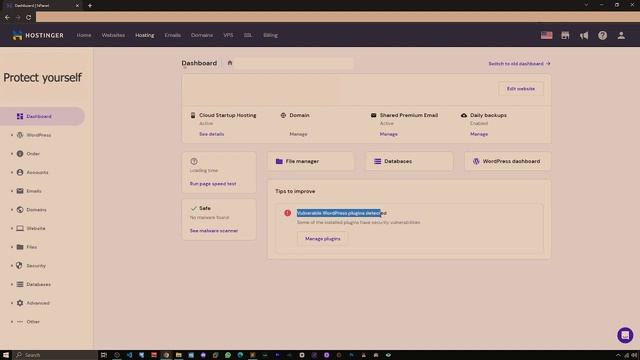Click the Edit website button
640x360 pixels.
[x=520, y=89]
